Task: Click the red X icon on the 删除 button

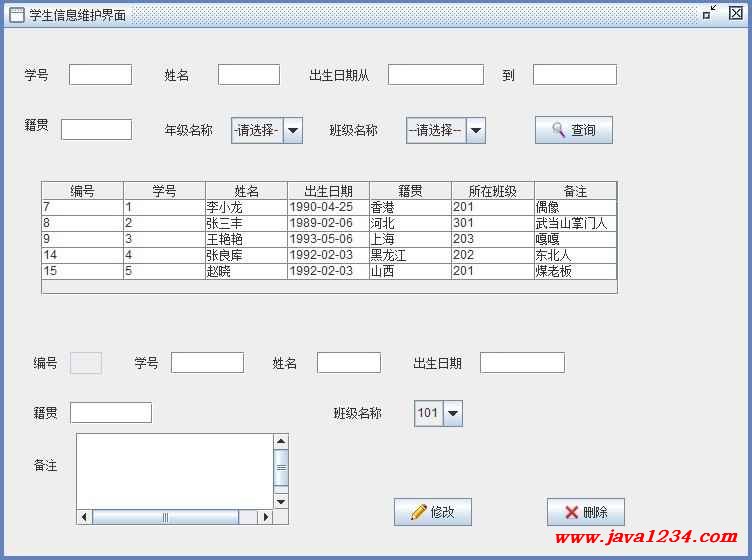Action: click(x=572, y=512)
